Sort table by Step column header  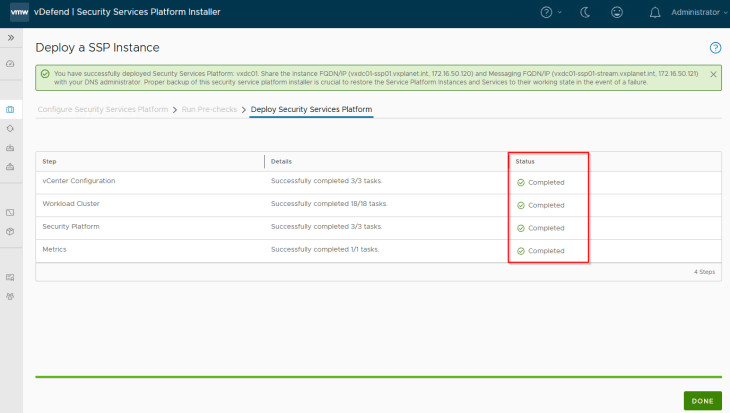(x=49, y=161)
